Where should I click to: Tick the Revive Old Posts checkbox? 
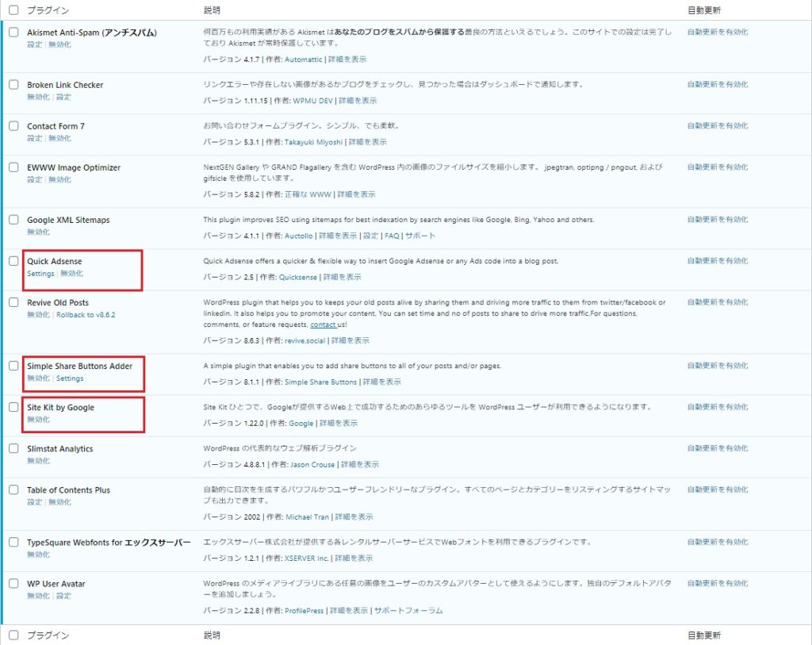click(x=13, y=302)
